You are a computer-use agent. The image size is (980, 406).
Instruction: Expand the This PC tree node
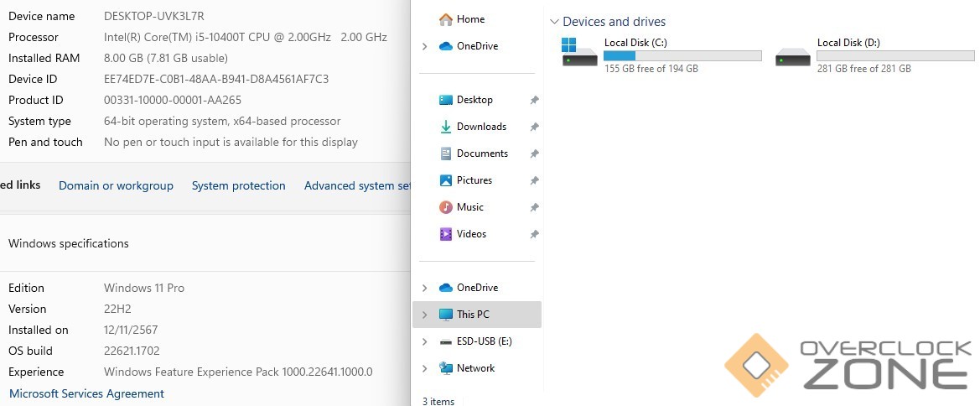point(425,315)
